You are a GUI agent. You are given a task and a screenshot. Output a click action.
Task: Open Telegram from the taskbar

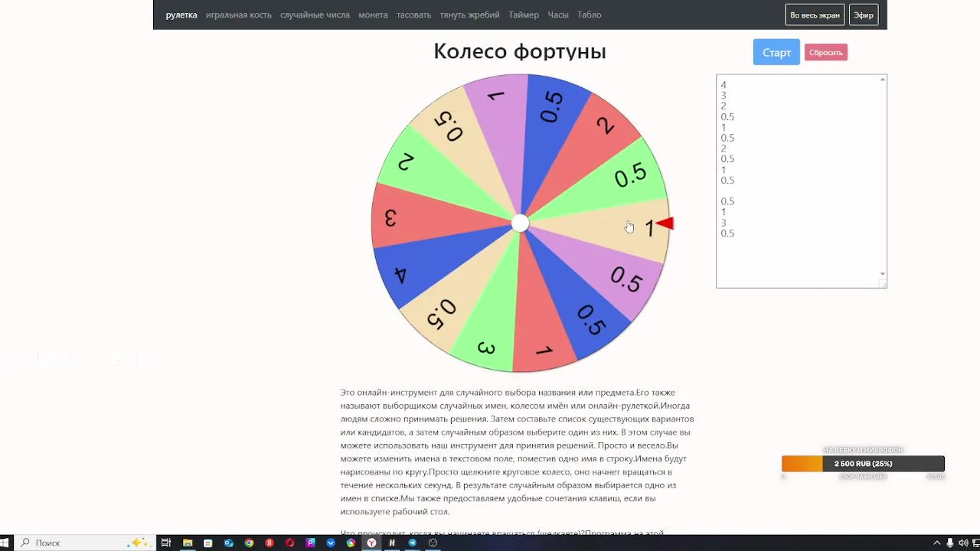413,543
